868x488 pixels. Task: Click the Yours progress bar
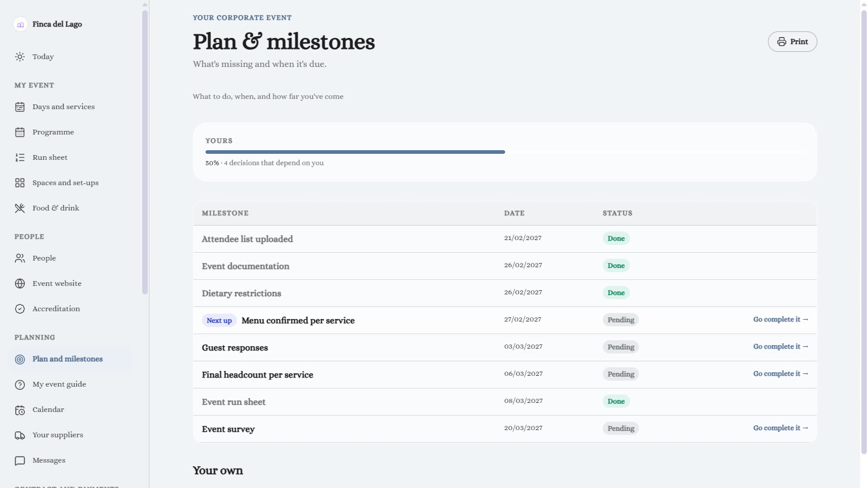[x=505, y=152]
